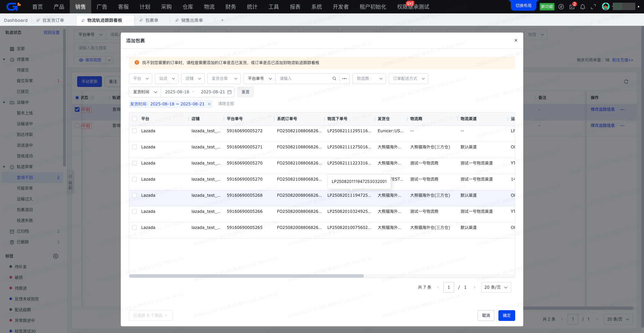The width and height of the screenshot is (644, 333).
Task: Open the 发货仓库 dropdown filter
Action: 224,79
